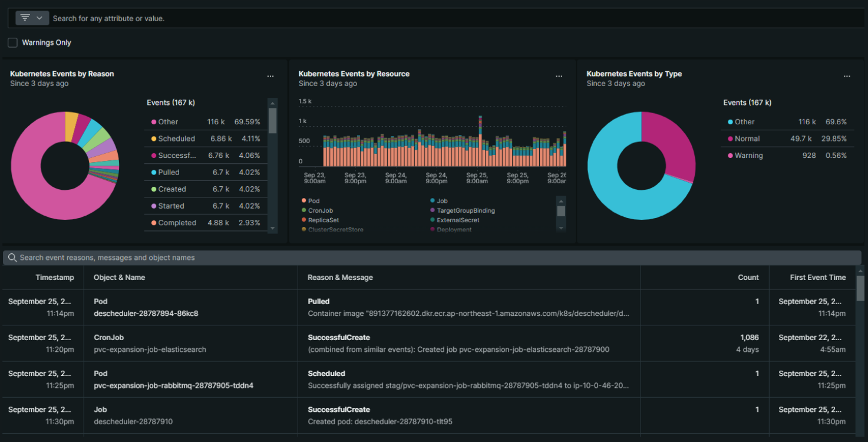Toggle Job series in Resource legend
Image resolution: width=868 pixels, height=442 pixels.
439,201
